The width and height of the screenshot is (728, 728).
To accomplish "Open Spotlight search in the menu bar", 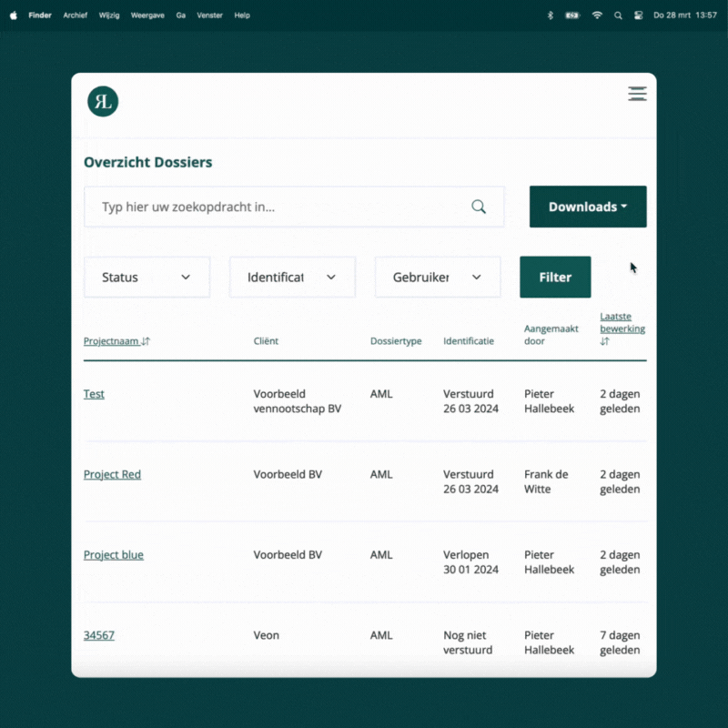I will coord(619,15).
